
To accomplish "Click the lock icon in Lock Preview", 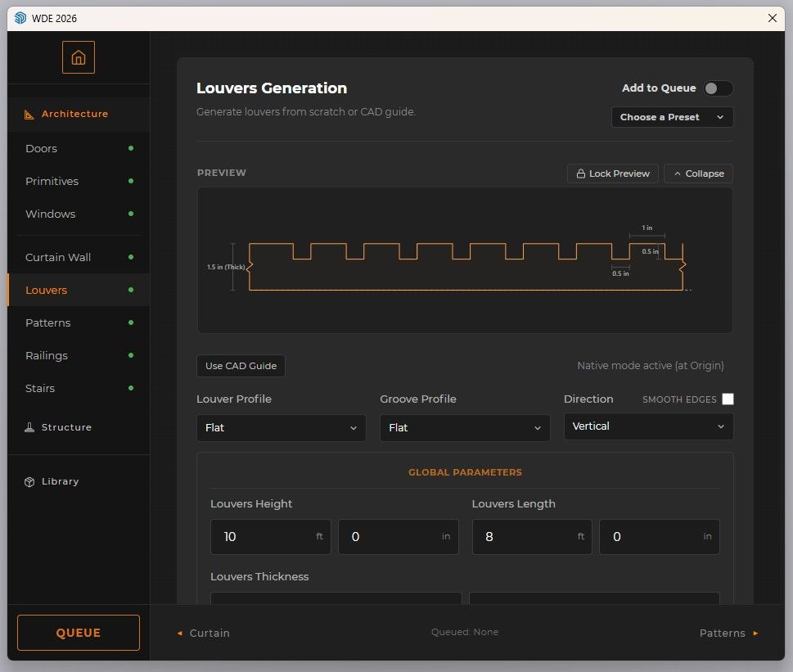I will [580, 174].
